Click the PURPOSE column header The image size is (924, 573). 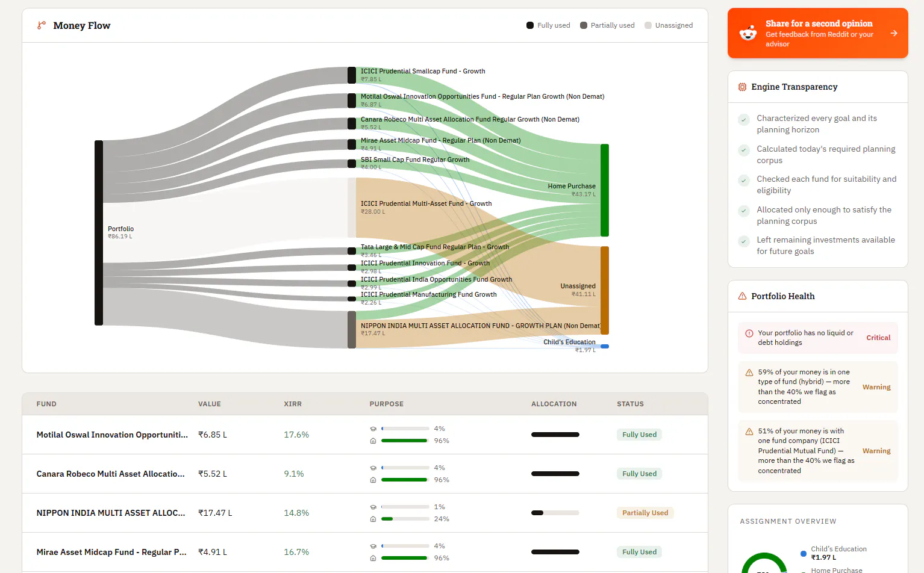click(387, 404)
